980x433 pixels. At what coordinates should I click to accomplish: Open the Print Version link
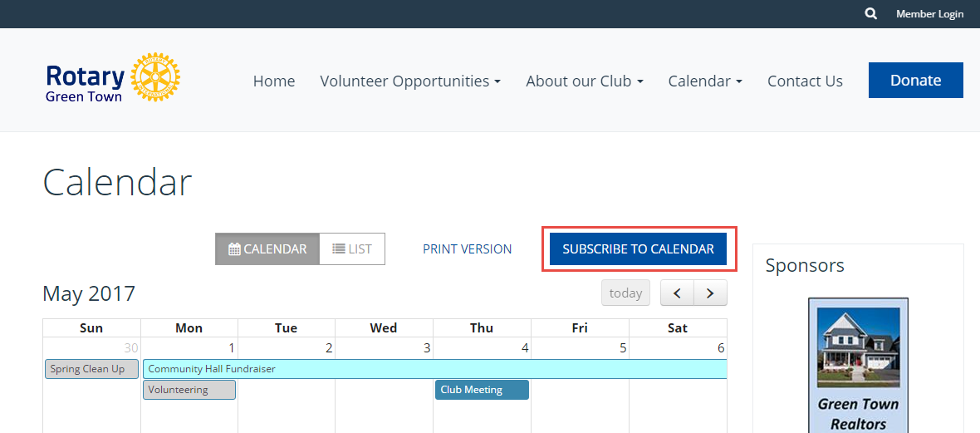click(467, 248)
